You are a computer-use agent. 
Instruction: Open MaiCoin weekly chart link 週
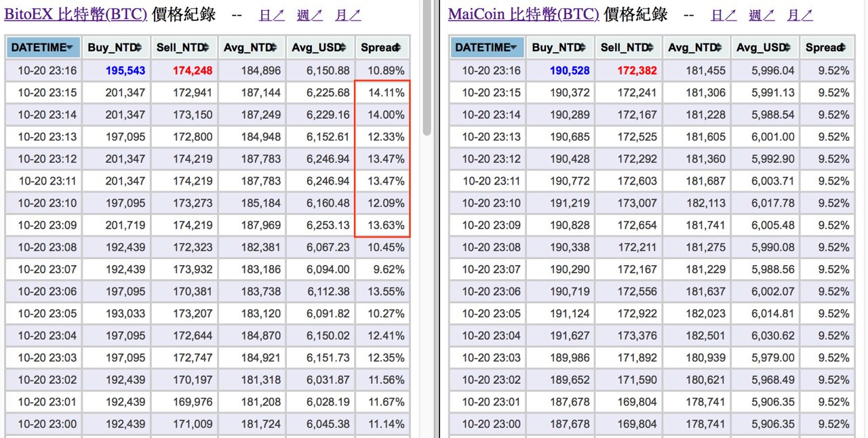pyautogui.click(x=762, y=15)
